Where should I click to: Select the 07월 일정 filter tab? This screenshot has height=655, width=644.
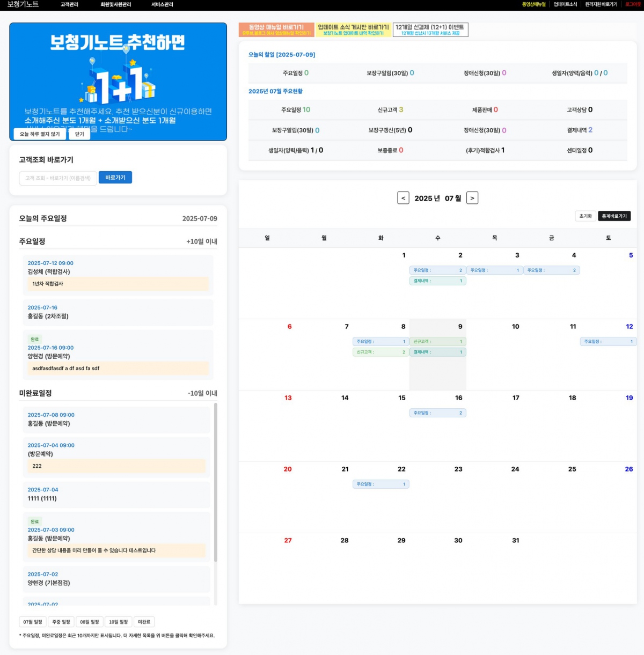[x=33, y=622]
